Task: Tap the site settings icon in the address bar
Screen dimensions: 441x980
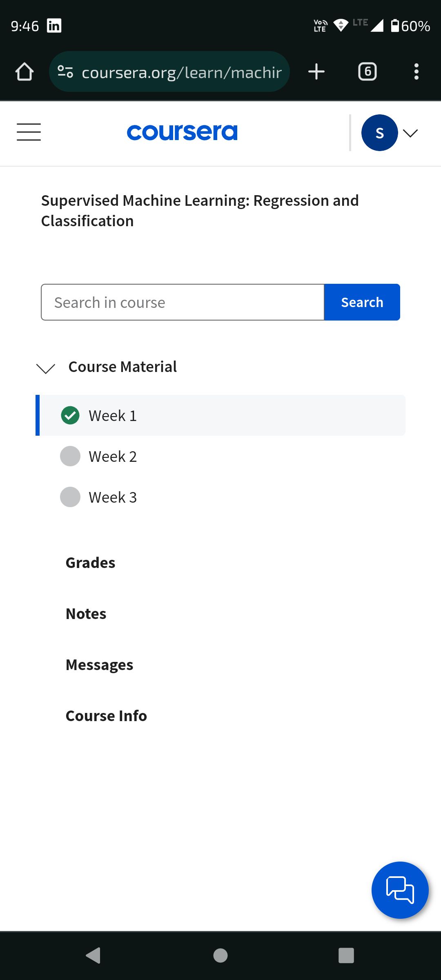Action: (x=65, y=72)
